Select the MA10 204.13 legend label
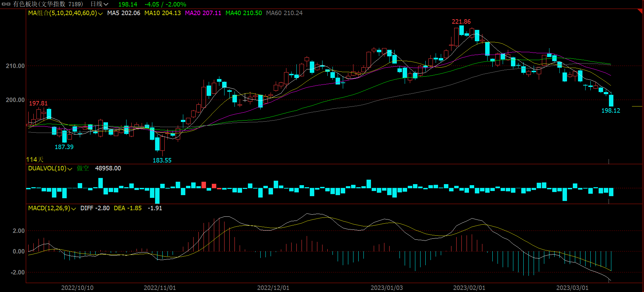Image resolution: width=644 pixels, height=292 pixels. (163, 13)
